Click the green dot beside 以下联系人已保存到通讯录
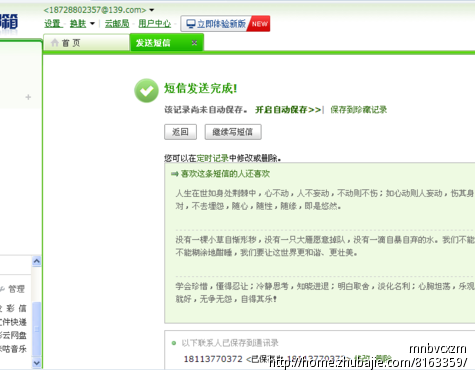Screen dimensions: 475x370 [x=174, y=343]
